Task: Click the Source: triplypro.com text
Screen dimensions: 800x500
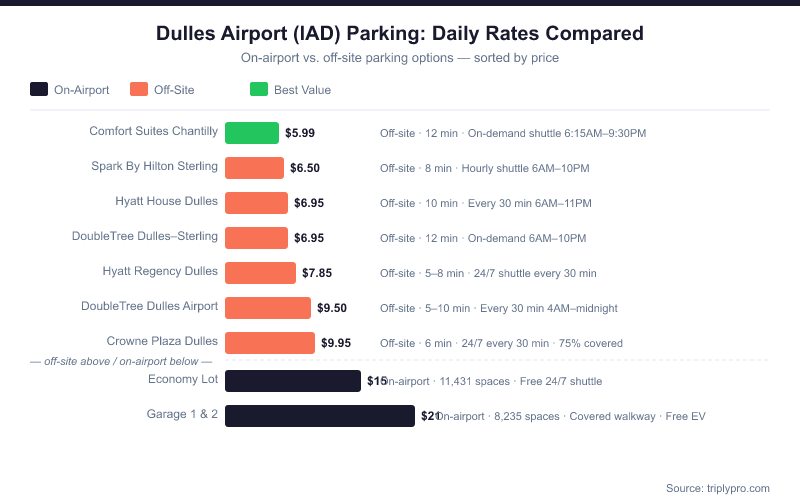Action: pyautogui.click(x=717, y=488)
